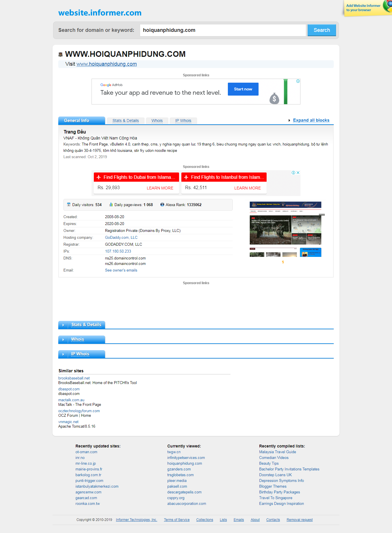Viewport: 392px width, 533px height.
Task: Open the IP Whois tab
Action: pos(183,121)
